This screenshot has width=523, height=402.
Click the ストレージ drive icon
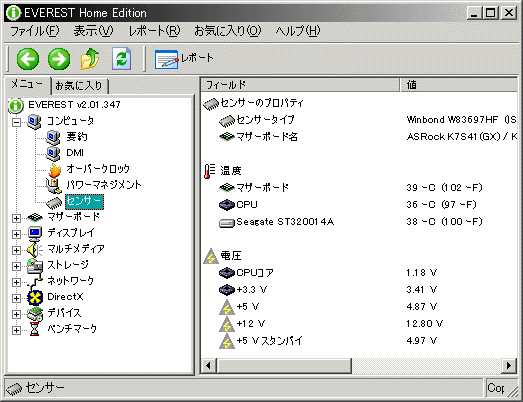35,266
